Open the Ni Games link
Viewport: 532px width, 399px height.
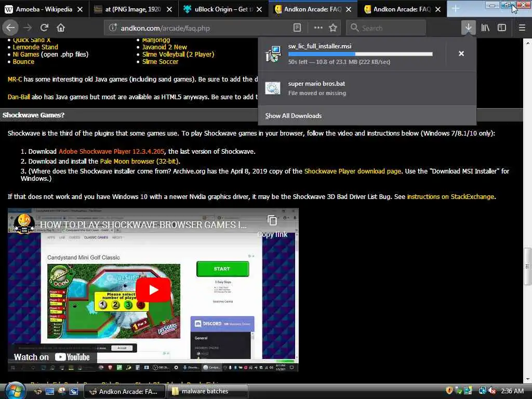(26, 54)
